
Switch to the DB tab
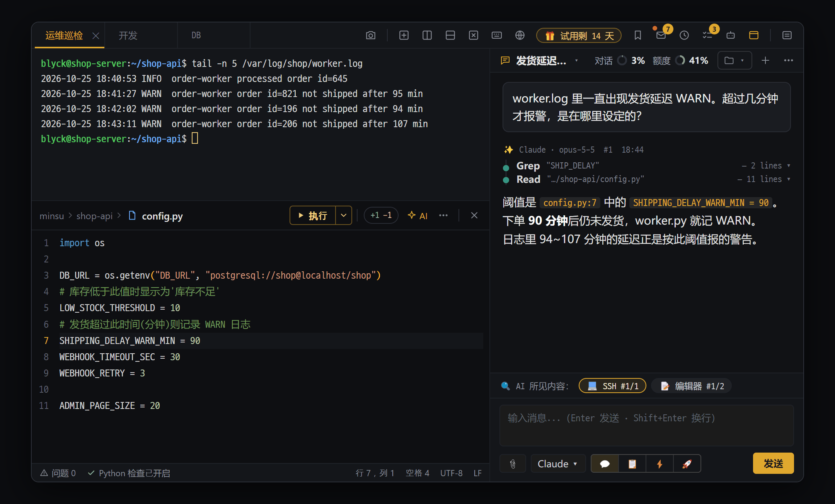213,36
